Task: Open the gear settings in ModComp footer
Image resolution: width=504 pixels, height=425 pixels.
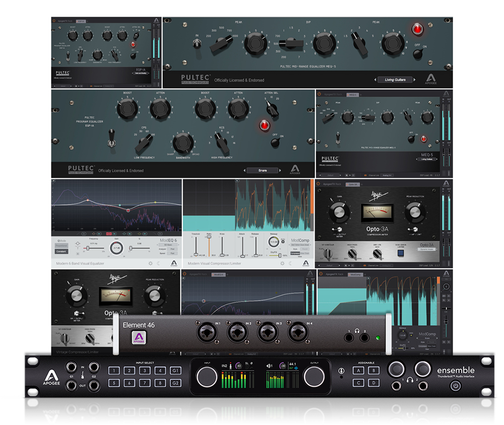Action: click(282, 263)
